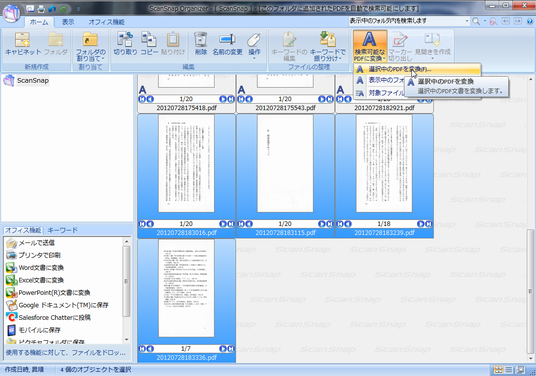Click 検索可能なPDFに変換 ribbon button
The height and width of the screenshot is (376, 536).
pos(370,46)
